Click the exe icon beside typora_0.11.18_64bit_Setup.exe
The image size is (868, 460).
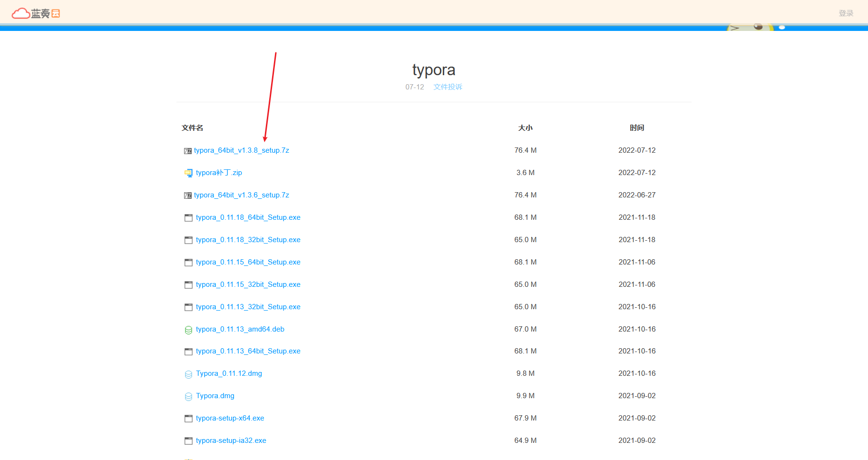click(x=189, y=218)
